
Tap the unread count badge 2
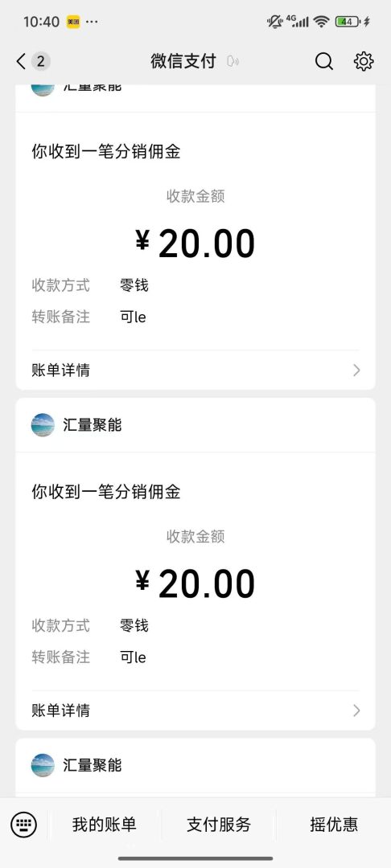point(40,61)
